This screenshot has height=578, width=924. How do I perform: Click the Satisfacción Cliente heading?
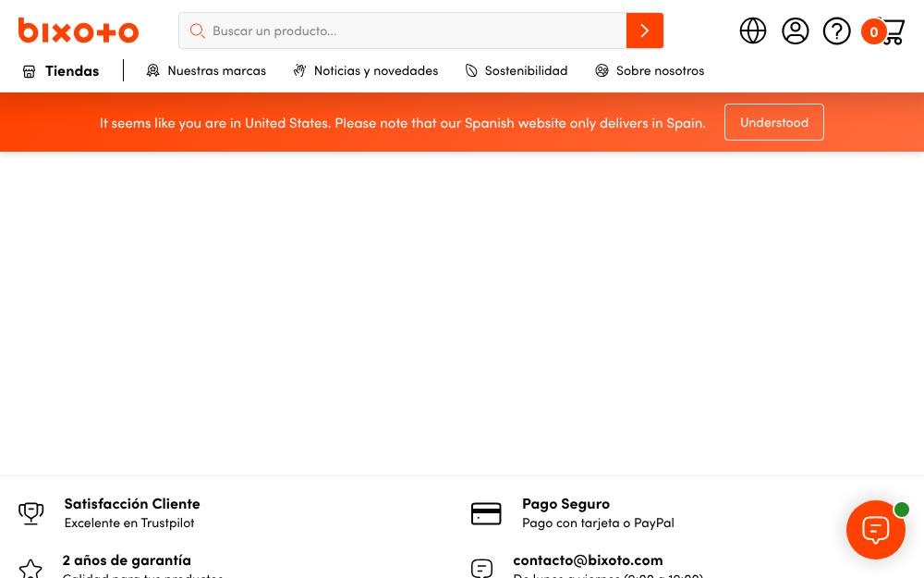coord(132,504)
